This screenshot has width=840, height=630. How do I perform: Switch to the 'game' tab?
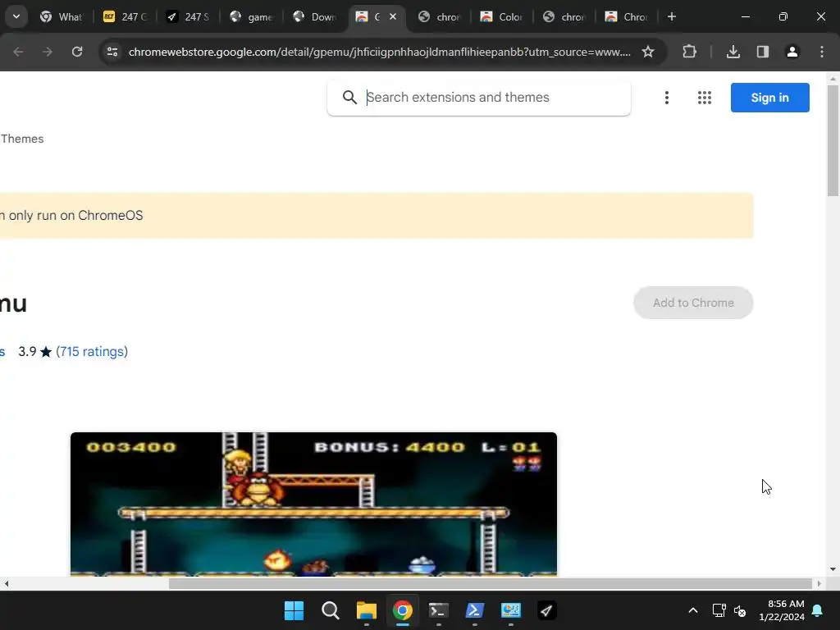(251, 16)
